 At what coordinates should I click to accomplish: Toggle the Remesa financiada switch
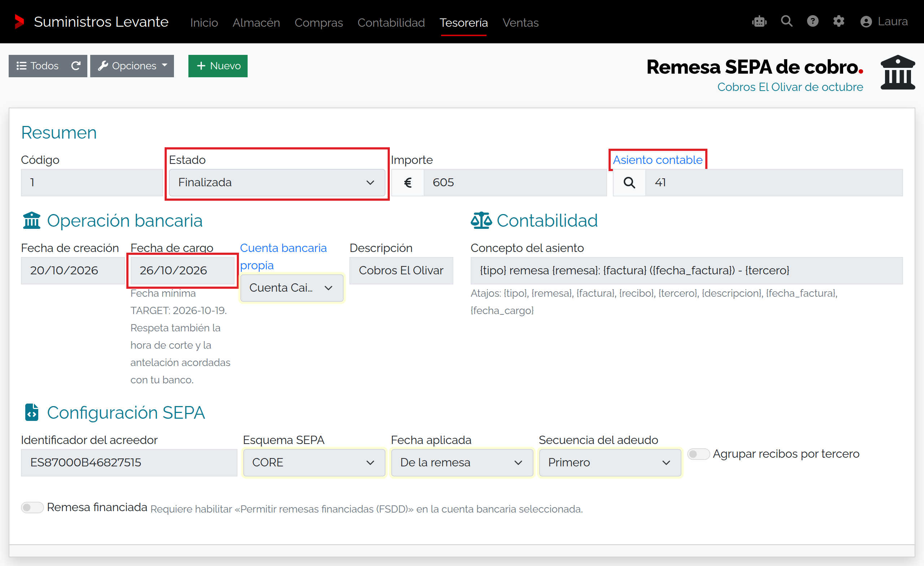(32, 508)
